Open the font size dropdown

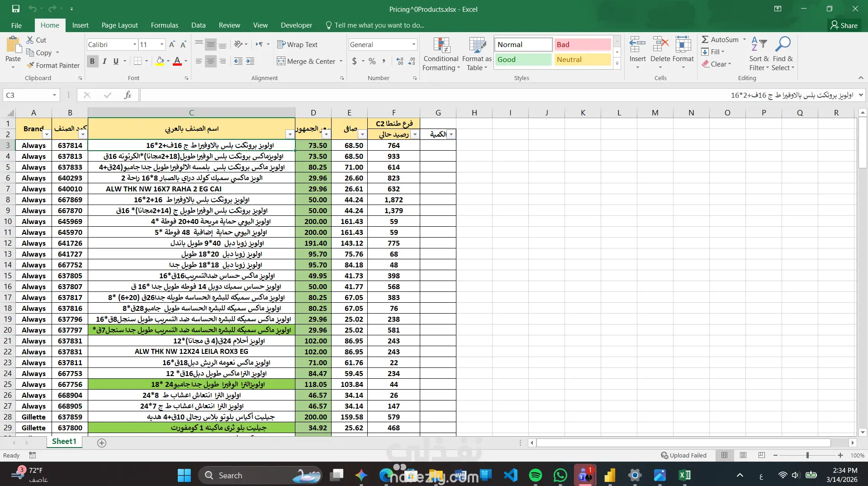point(161,44)
